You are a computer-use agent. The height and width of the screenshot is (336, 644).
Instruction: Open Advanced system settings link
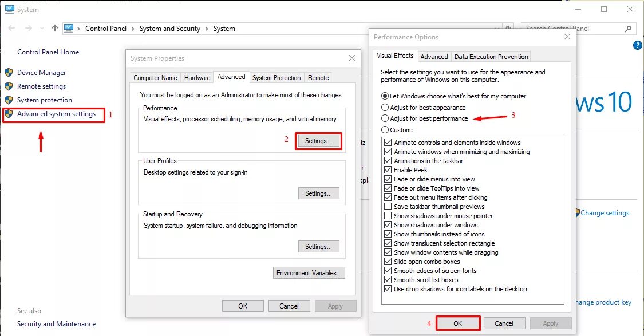tap(56, 114)
